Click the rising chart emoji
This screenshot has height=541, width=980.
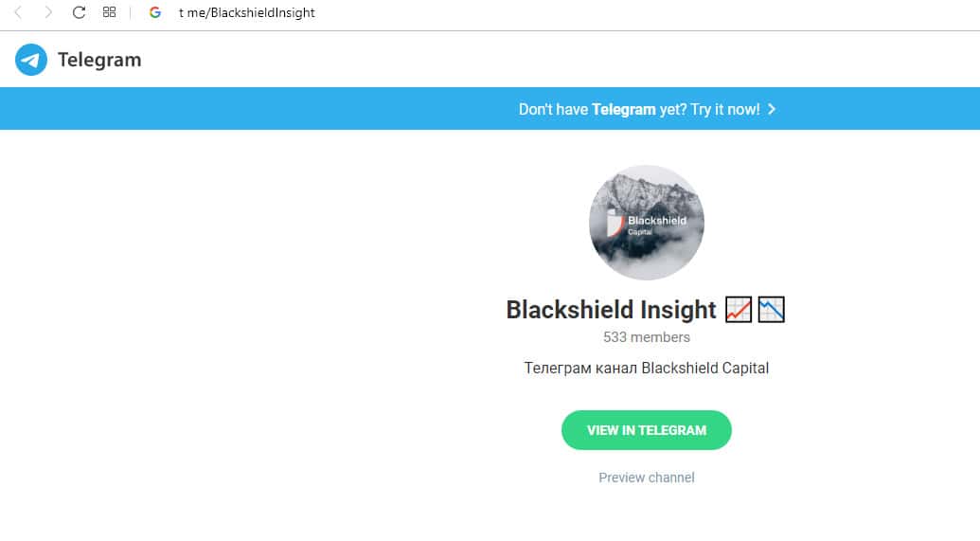739,310
